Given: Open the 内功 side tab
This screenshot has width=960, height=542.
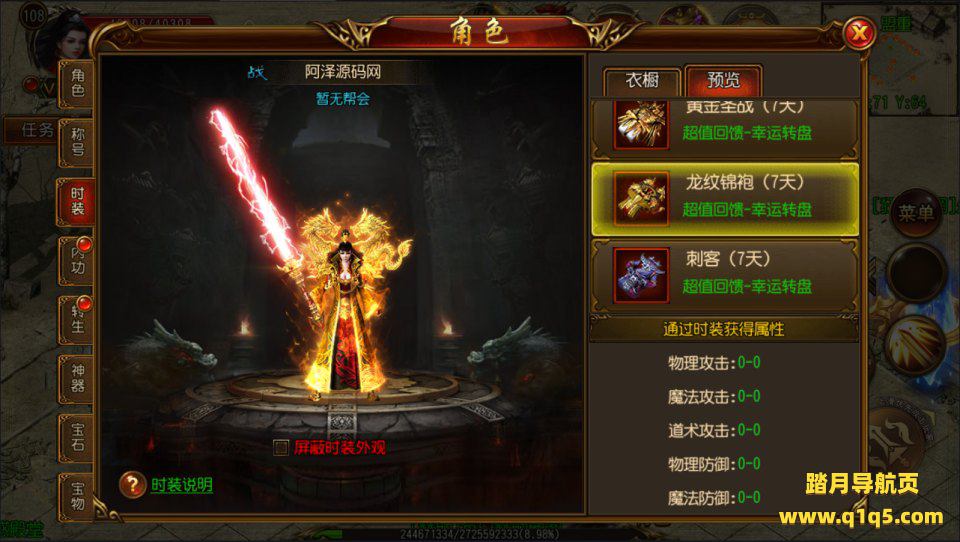Looking at the screenshot, I should (x=76, y=261).
